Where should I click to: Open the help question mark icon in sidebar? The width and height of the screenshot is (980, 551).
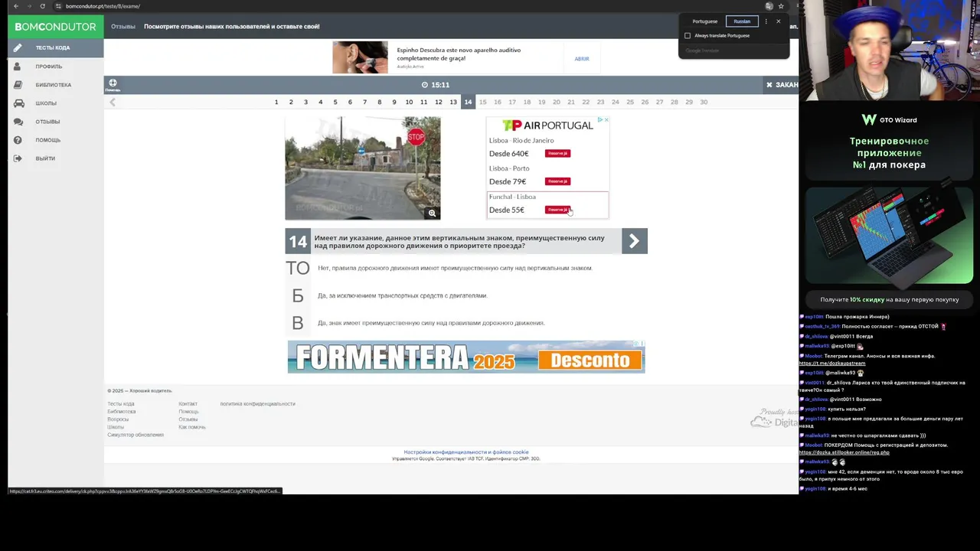[x=18, y=140]
